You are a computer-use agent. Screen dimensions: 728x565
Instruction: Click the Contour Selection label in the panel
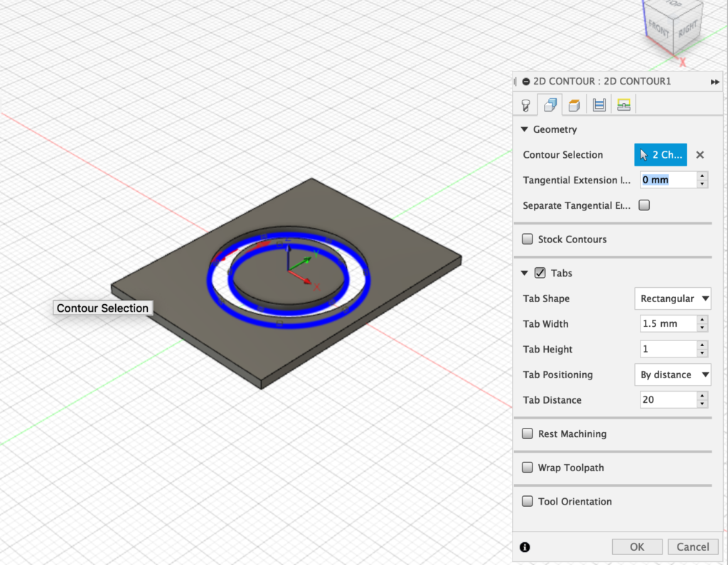(x=563, y=155)
